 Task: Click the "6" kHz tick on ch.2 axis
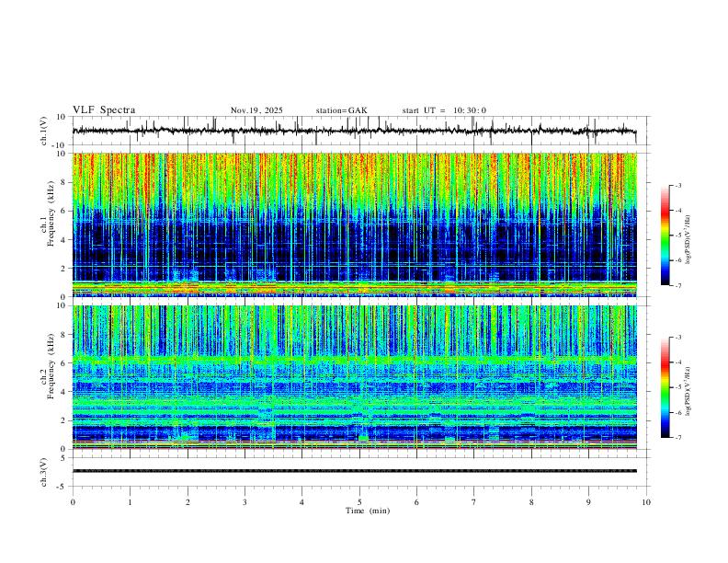pos(63,363)
